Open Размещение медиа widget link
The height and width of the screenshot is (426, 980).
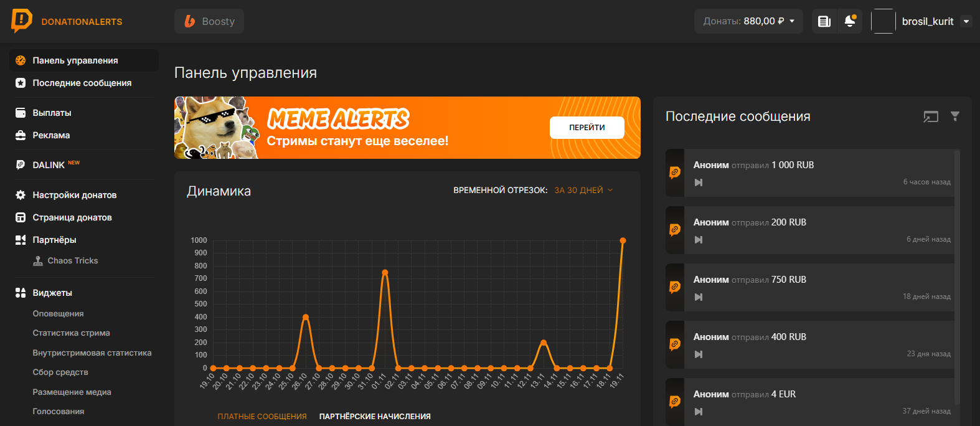click(x=72, y=392)
